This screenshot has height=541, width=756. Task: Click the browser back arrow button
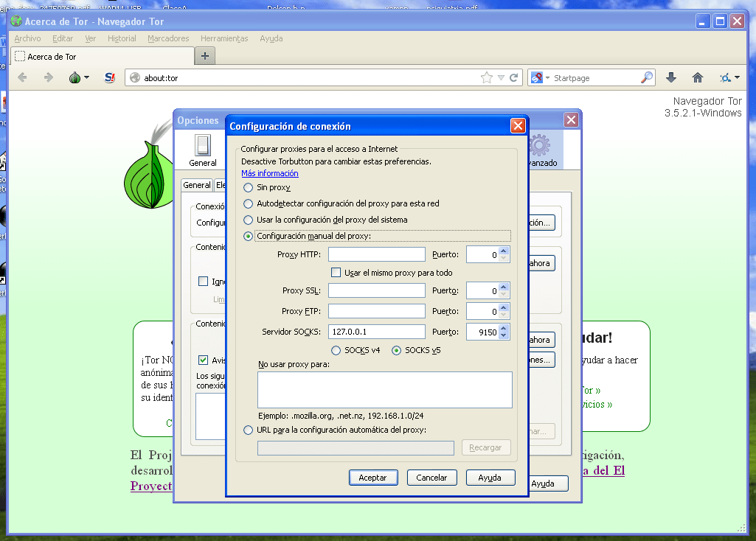pos(22,77)
